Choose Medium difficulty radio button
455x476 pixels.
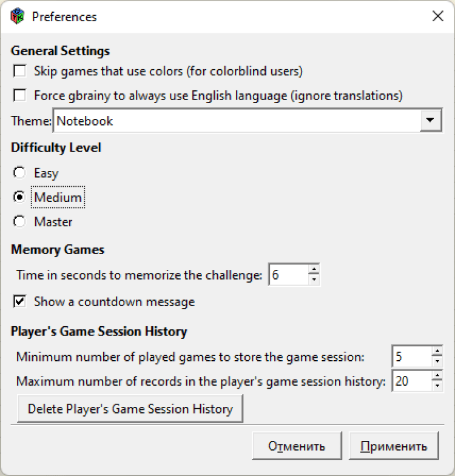tap(20, 198)
